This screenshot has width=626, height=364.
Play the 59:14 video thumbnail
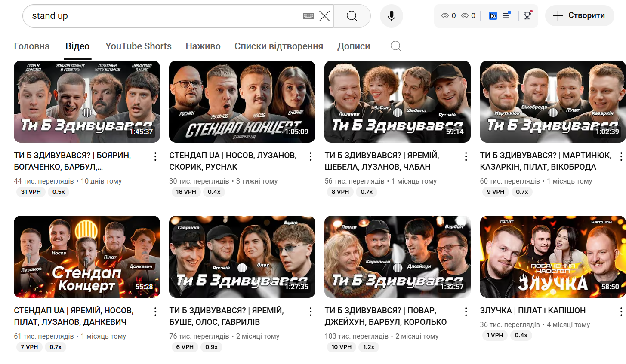[398, 101]
